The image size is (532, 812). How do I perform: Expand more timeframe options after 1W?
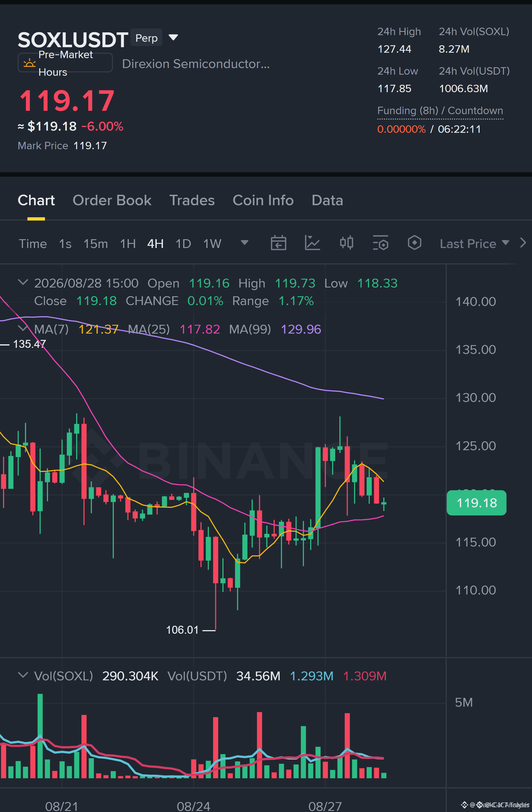245,243
